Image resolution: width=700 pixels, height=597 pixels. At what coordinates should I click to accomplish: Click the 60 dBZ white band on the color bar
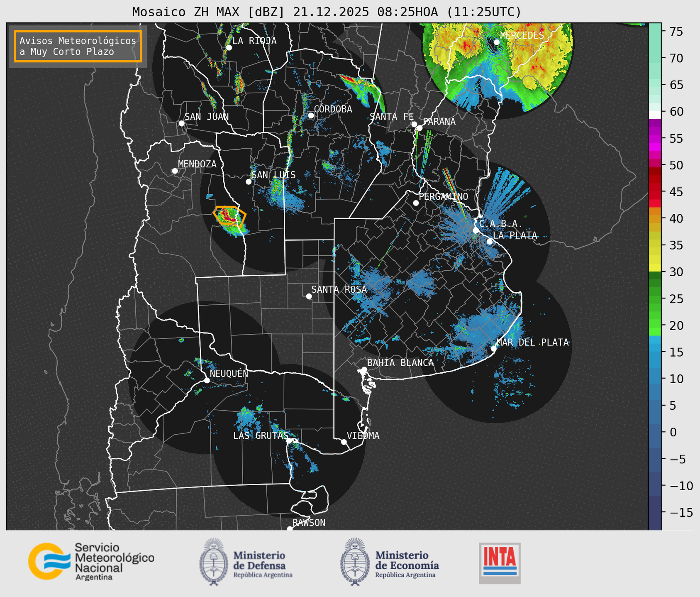coord(654,115)
